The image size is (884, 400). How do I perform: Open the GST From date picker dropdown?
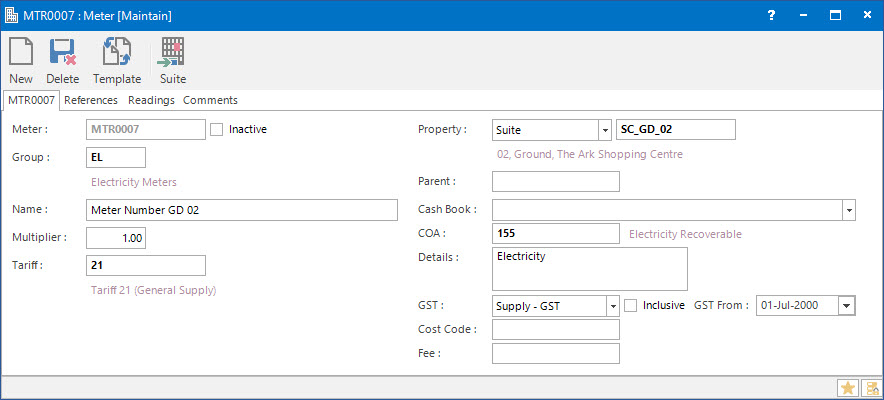(846, 306)
